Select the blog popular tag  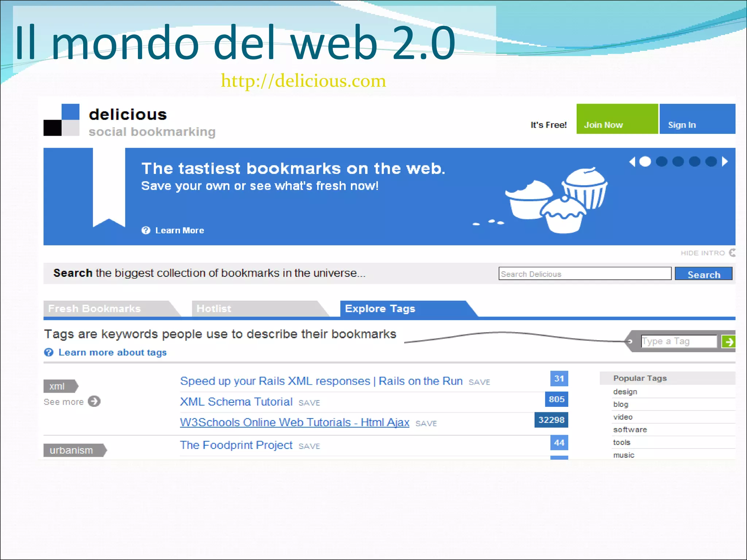[621, 404]
